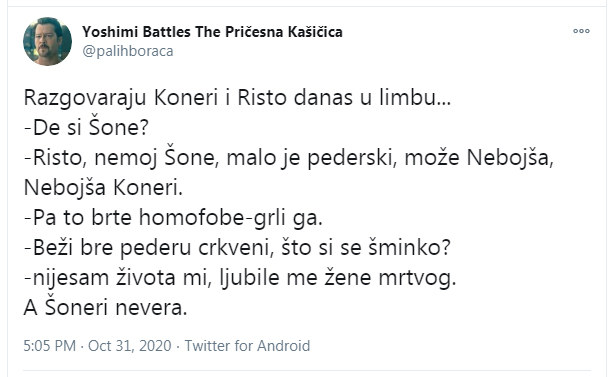This screenshot has height=377, width=614.
Task: Click the line ending with "grli ga."
Action: [x=173, y=218]
